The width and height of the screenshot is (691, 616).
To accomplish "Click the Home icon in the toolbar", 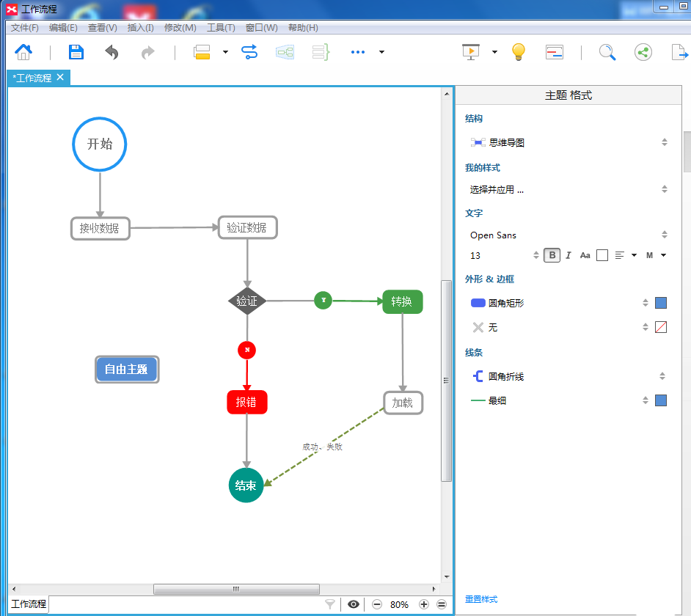I will (x=23, y=52).
